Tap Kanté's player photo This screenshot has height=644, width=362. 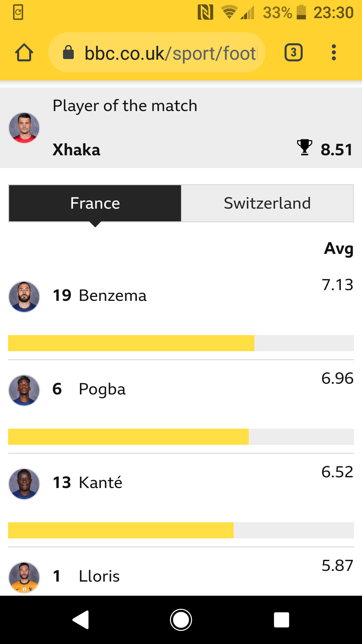pyautogui.click(x=24, y=484)
